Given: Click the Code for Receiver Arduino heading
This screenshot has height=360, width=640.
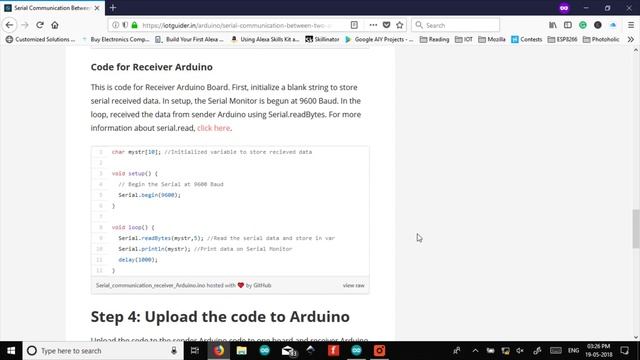Looking at the screenshot, I should coord(151,67).
